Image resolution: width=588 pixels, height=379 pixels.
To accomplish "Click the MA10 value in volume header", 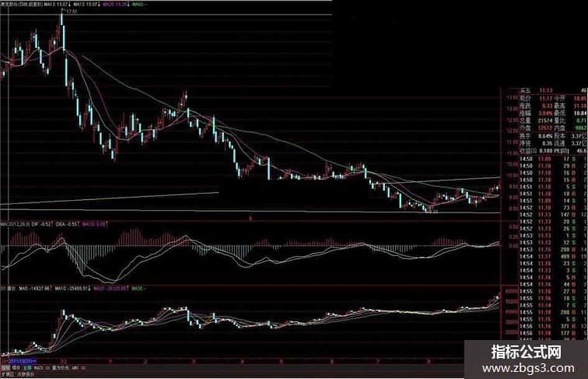I will tap(72, 289).
